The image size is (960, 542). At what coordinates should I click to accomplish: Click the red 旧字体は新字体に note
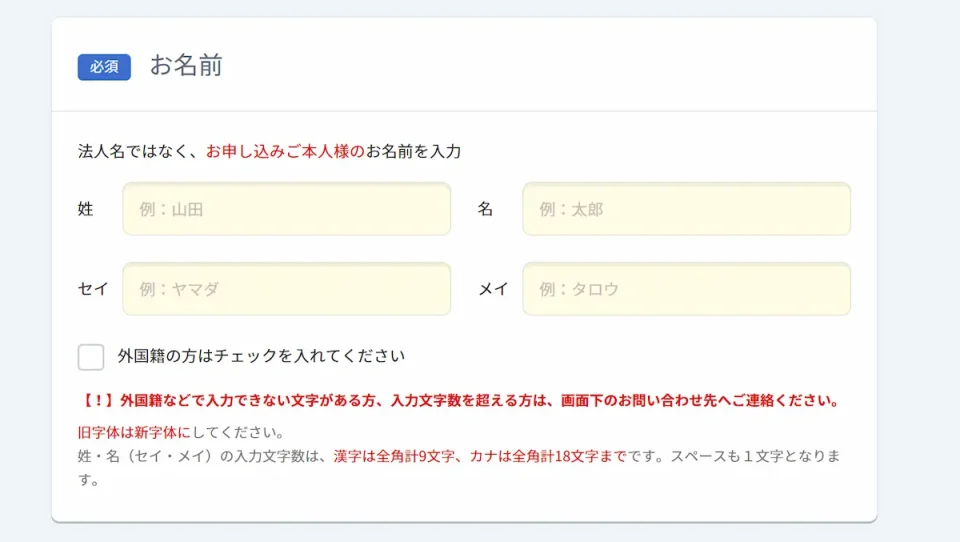pyautogui.click(x=133, y=434)
